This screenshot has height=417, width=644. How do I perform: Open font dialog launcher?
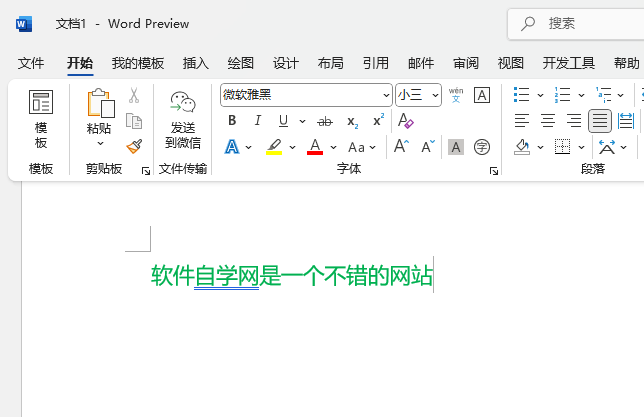[494, 170]
